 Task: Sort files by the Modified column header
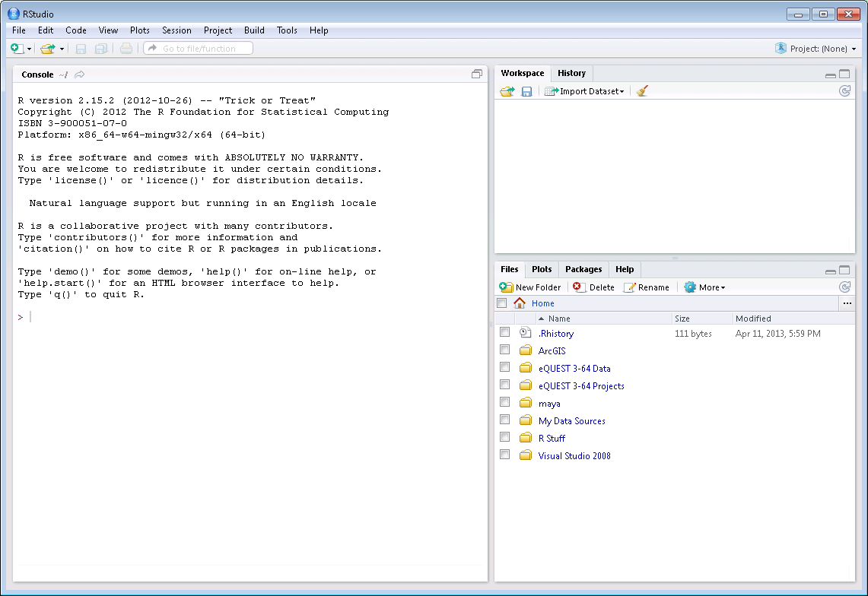793,319
